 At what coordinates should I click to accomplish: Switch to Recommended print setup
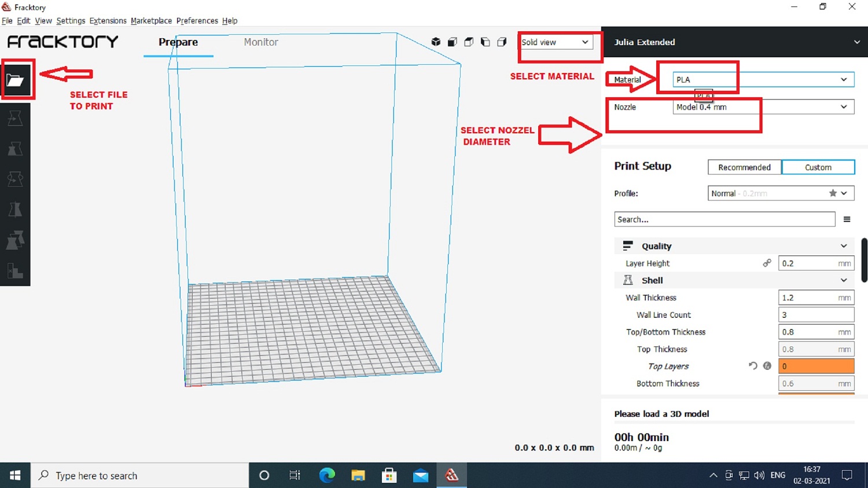coord(744,167)
